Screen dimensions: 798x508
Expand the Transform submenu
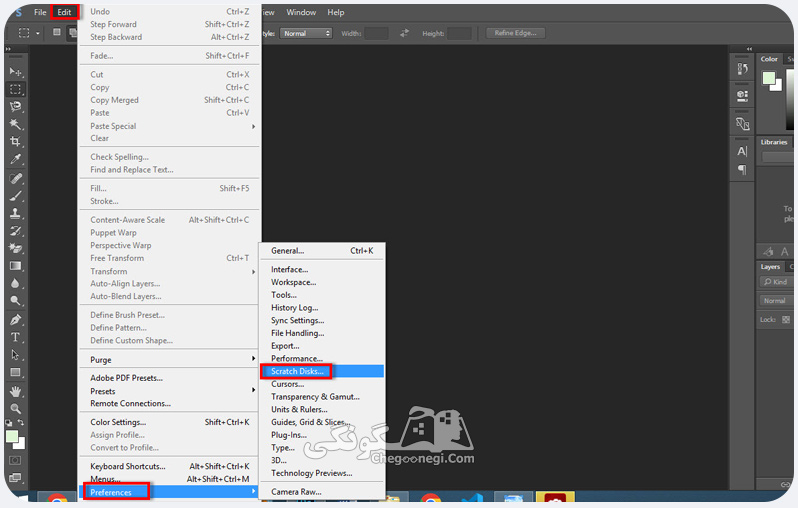[169, 271]
